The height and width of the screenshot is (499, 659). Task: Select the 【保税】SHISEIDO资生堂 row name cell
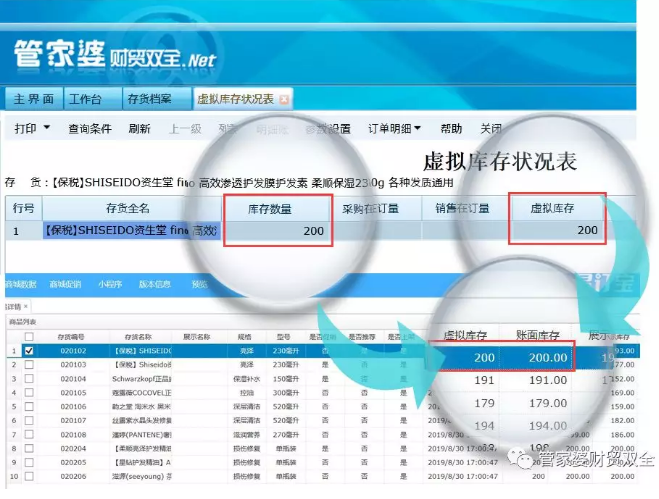pyautogui.click(x=132, y=230)
